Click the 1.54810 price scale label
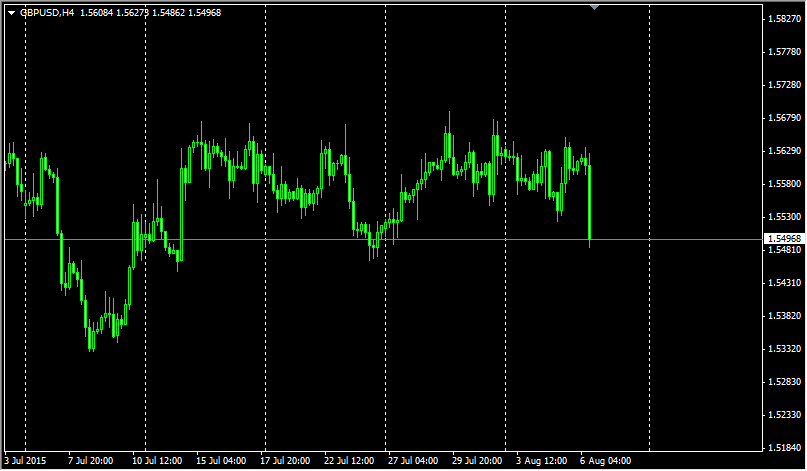The width and height of the screenshot is (807, 471). (x=784, y=250)
